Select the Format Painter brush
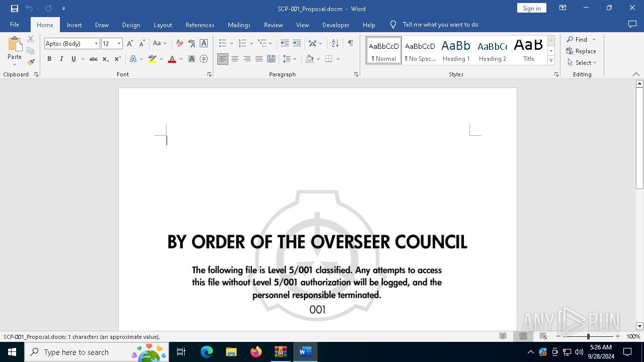This screenshot has width=644, height=362. coord(31,62)
